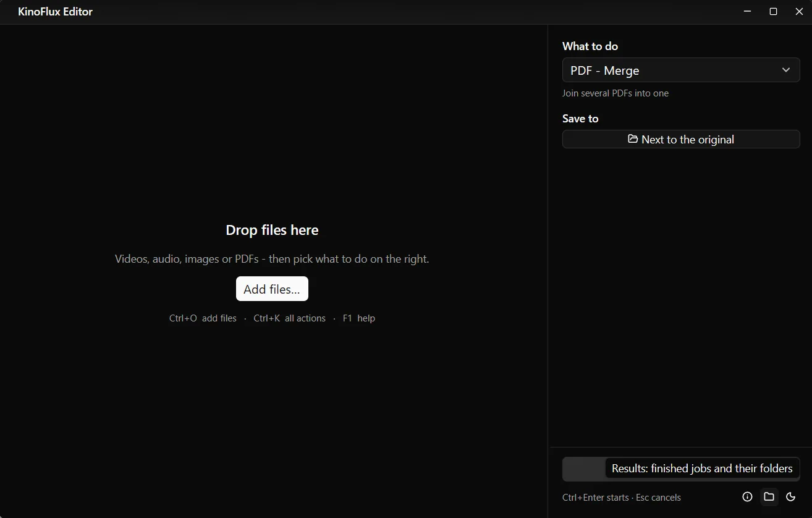
Task: Click the 'Ctrl+O add files' hint
Action: pyautogui.click(x=203, y=318)
